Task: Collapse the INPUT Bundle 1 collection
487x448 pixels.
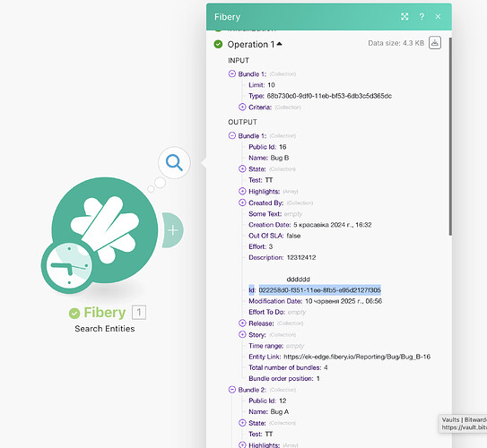Action: [x=232, y=73]
